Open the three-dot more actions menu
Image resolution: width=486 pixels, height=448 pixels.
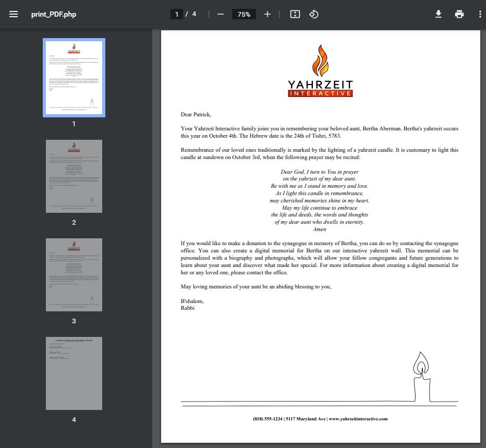(480, 14)
